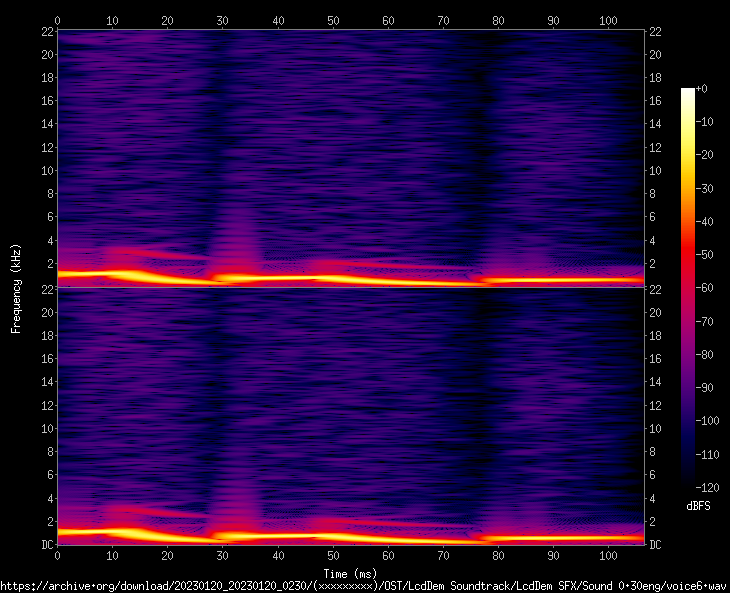Select the 50 ms tick on the bottom time axis

click(x=333, y=554)
